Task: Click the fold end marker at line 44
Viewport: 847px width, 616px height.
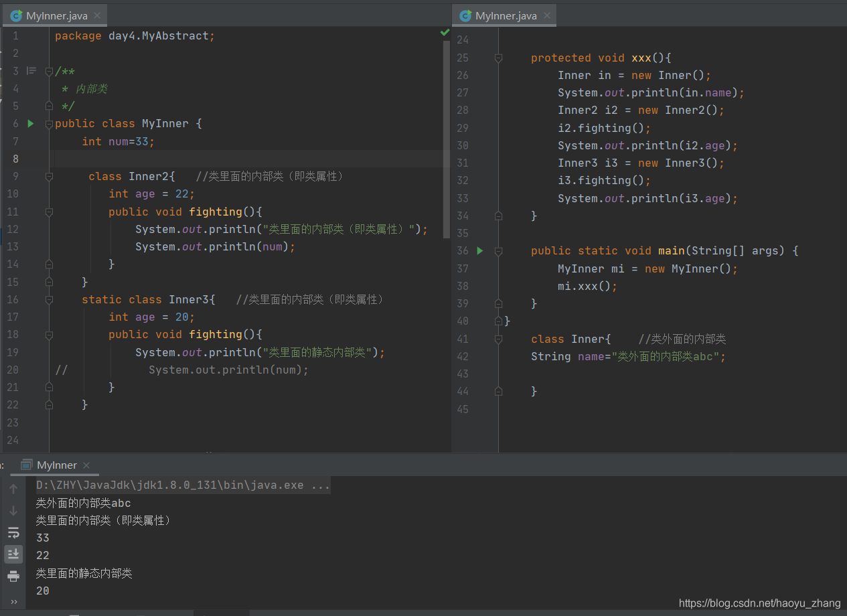Action: coord(498,391)
